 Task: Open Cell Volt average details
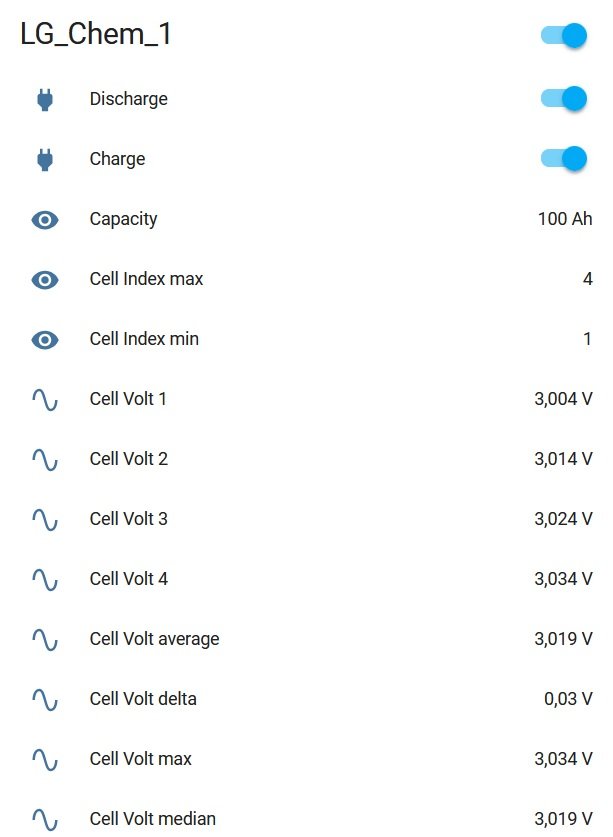pos(154,639)
